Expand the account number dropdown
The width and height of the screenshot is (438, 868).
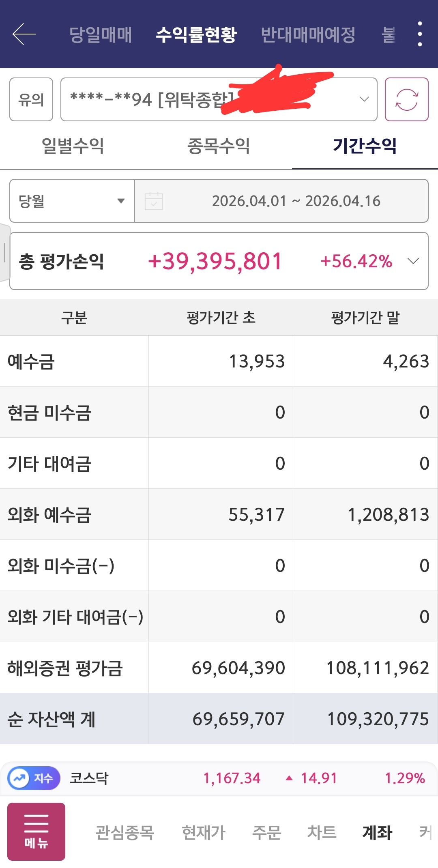[x=364, y=99]
